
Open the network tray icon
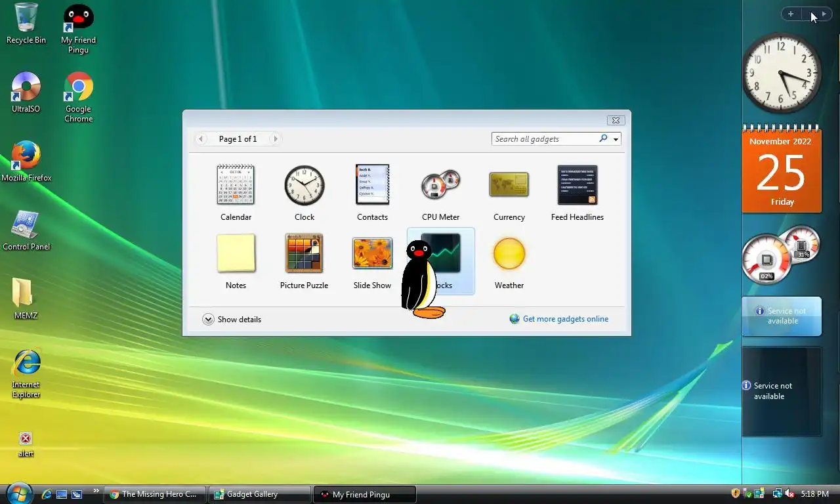778,493
